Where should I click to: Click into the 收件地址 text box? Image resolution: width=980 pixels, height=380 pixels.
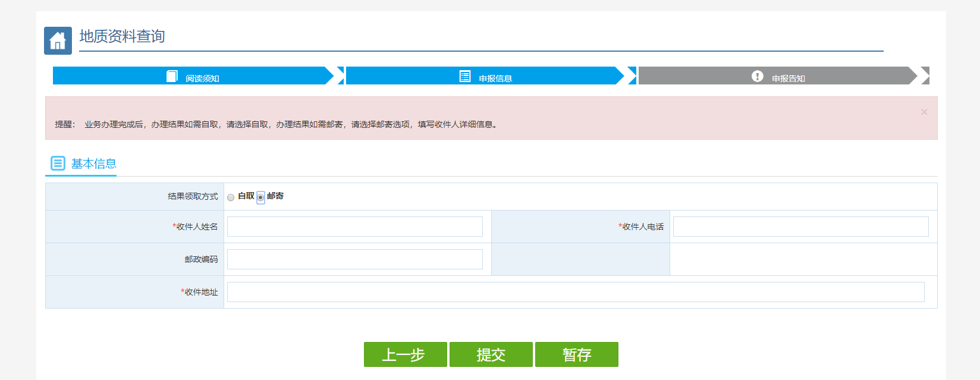pos(575,292)
